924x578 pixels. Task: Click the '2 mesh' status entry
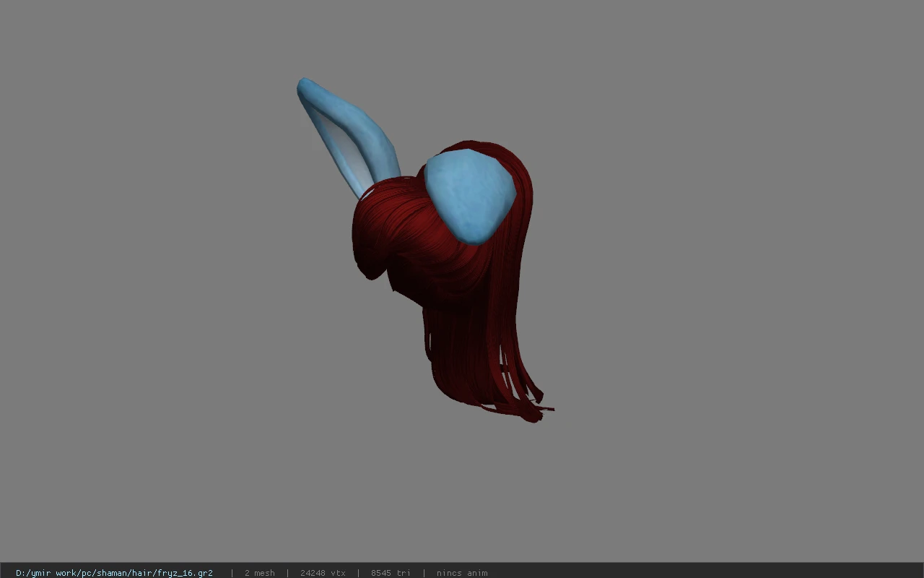[x=259, y=573]
